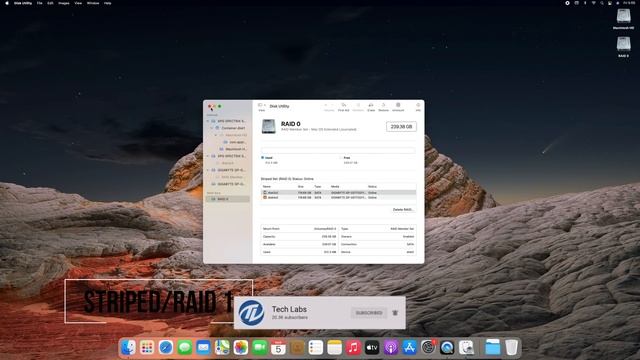Unmount the selected RAID 0 volume
The width and height of the screenshot is (640, 360).
tap(398, 107)
